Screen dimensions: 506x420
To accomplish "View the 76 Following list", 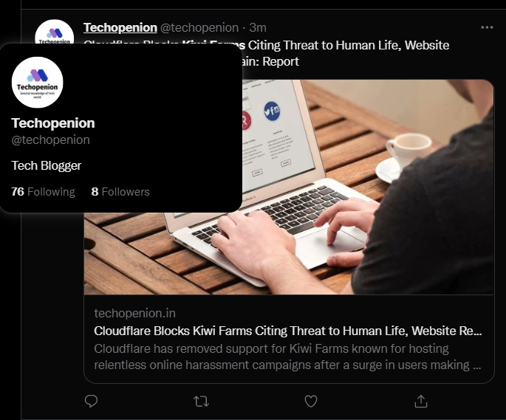I will click(43, 192).
